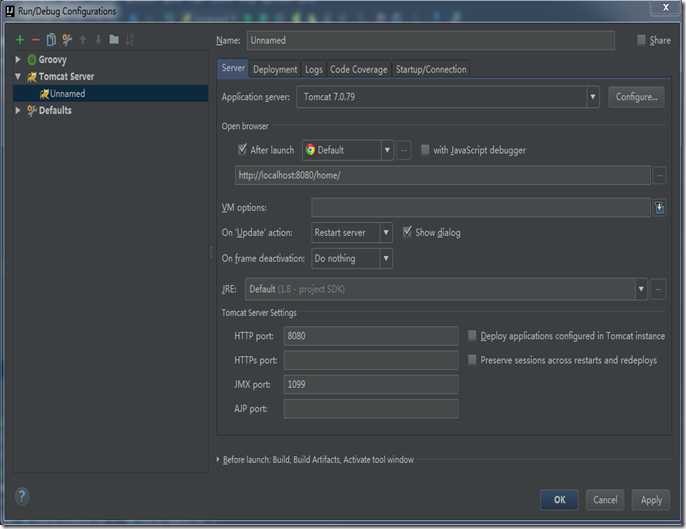Confirm with the OK button
Screen dimensions: 686x529
[560, 500]
